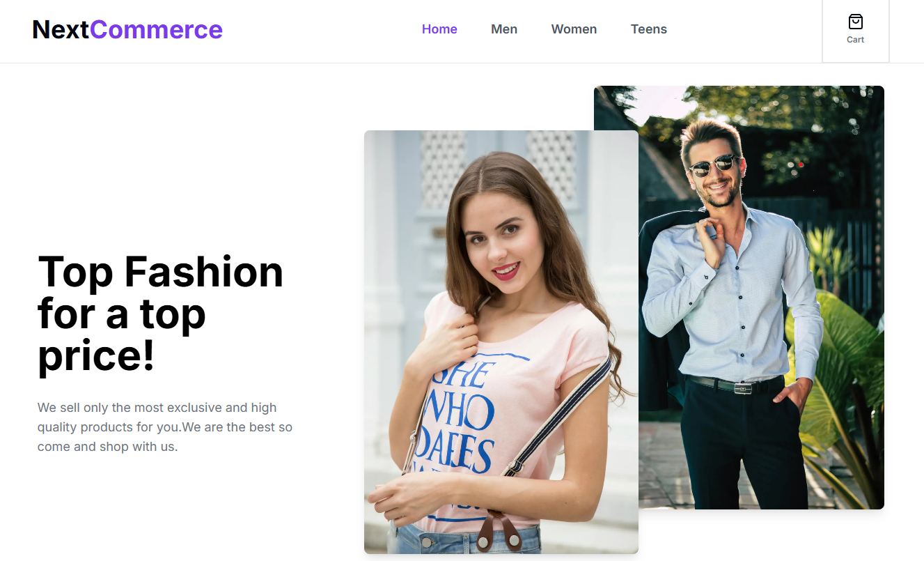Viewport: 924px width, 561px height.
Task: Select the Women navigation item
Action: (574, 29)
